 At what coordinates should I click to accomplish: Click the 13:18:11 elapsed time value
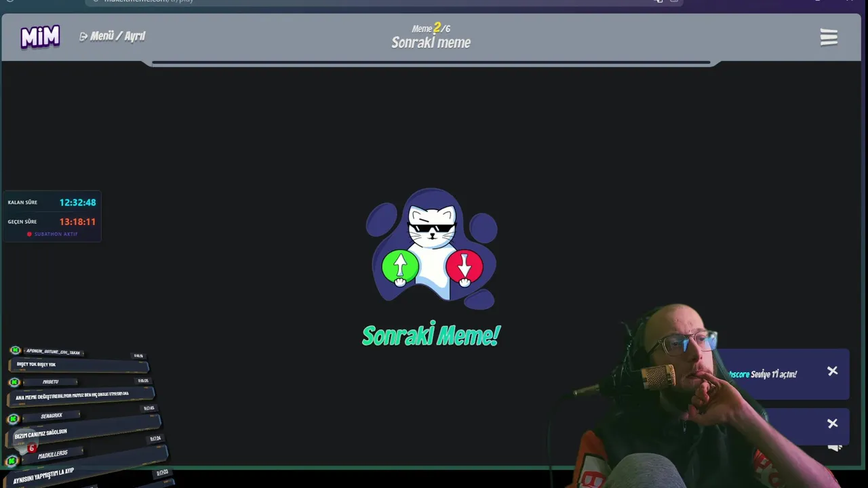pyautogui.click(x=77, y=222)
